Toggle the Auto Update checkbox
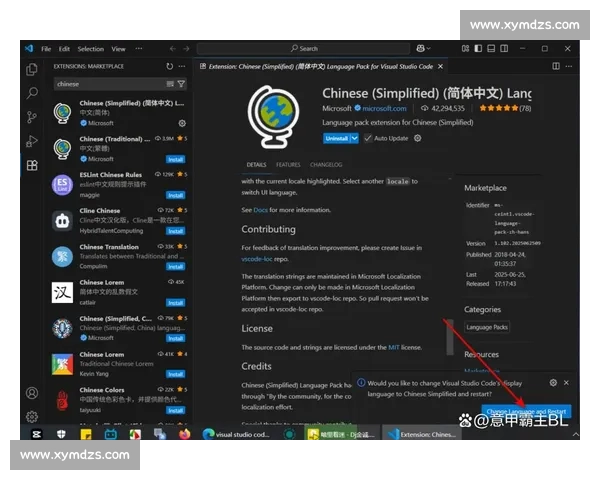The height and width of the screenshot is (480, 600). coord(368,138)
